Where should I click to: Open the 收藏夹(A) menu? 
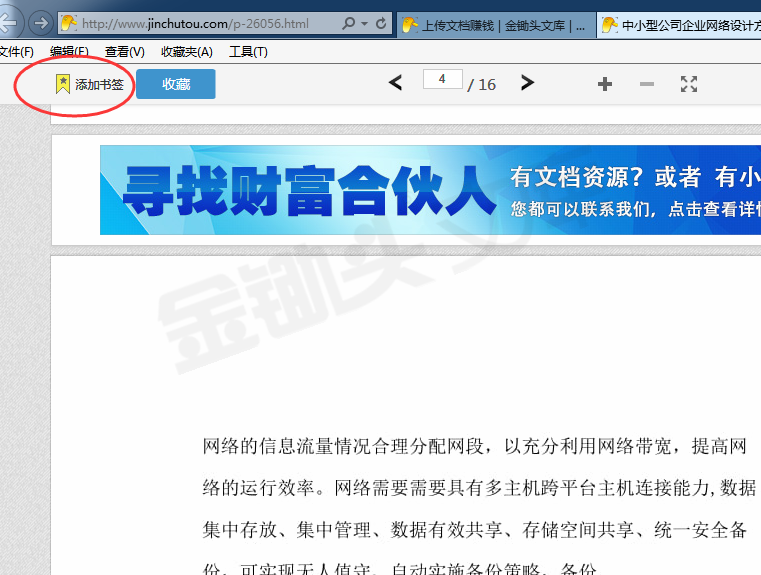tap(186, 52)
